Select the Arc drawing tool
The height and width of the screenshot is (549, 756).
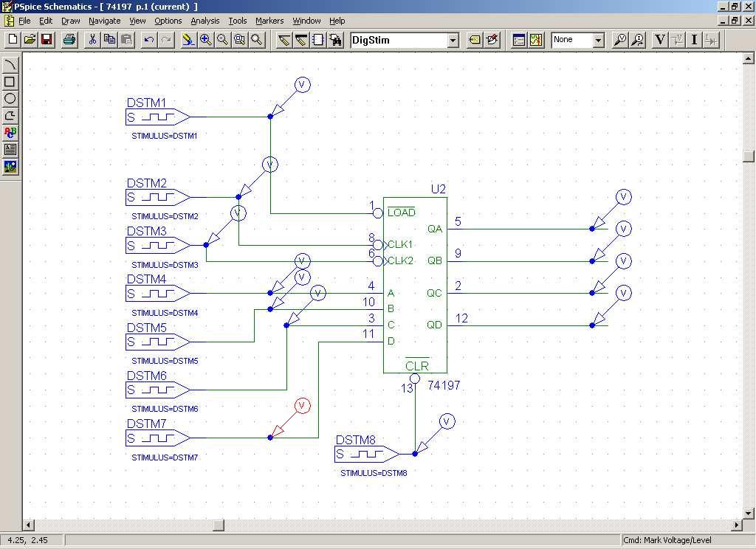point(10,65)
